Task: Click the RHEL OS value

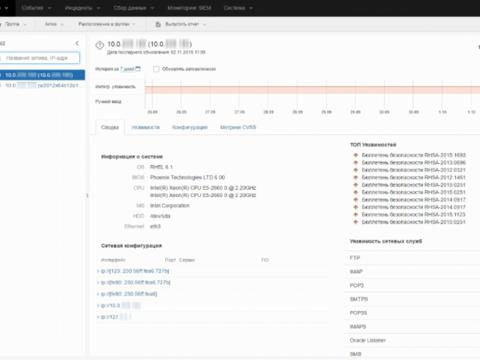Action: [x=161, y=167]
